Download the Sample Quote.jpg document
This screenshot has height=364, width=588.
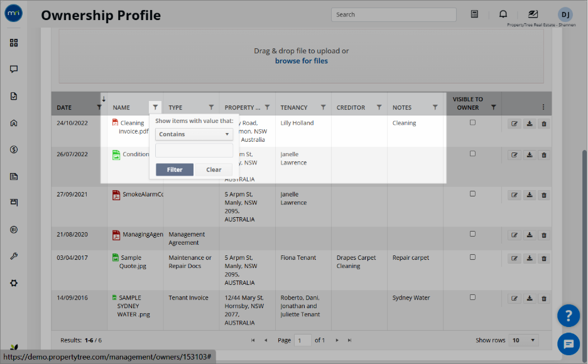[x=530, y=258]
